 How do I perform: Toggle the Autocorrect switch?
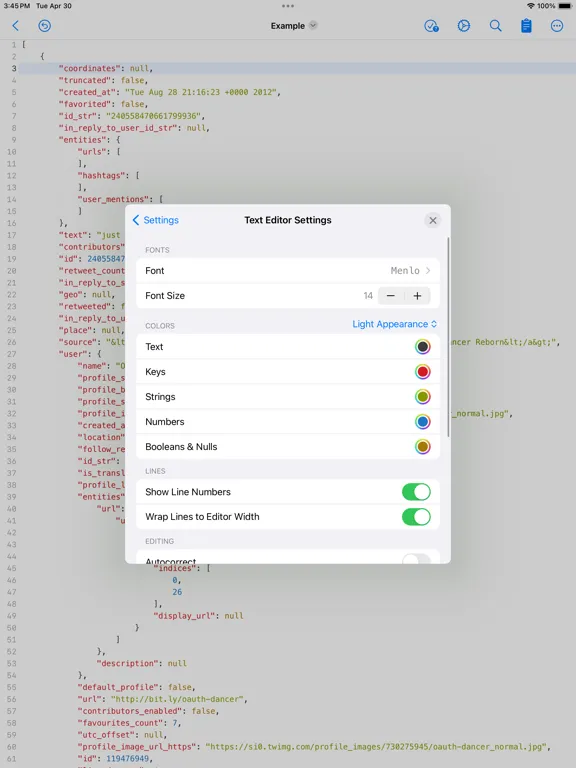(x=416, y=559)
